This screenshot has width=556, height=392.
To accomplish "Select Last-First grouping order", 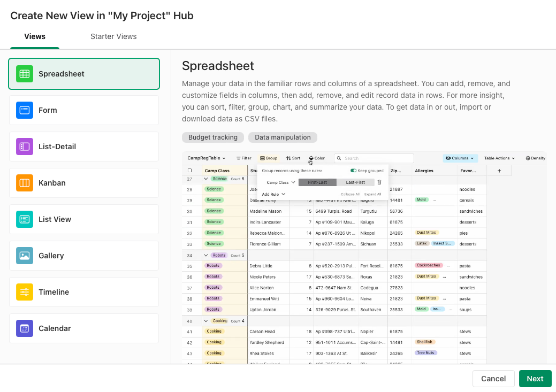I will [355, 182].
